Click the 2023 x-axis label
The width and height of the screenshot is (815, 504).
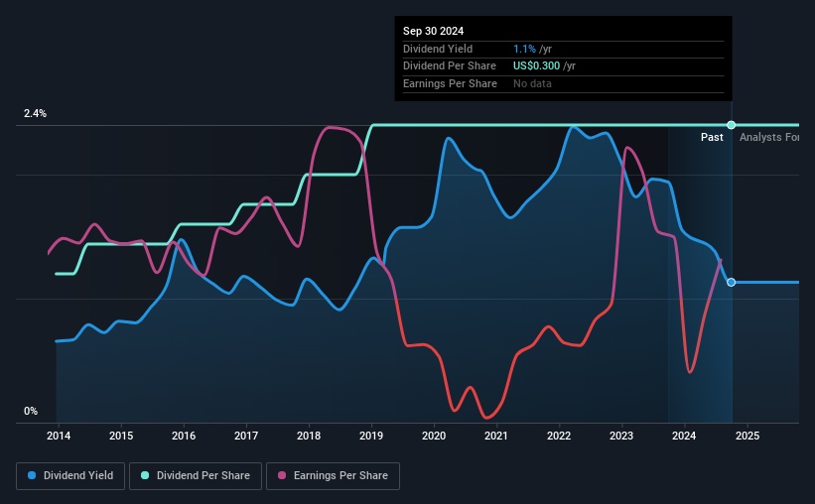[621, 436]
